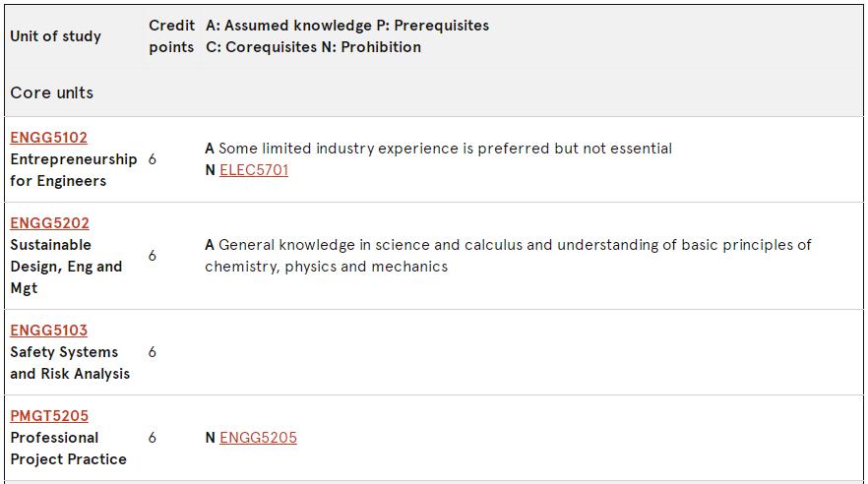Click the 'Professional Project Practice' title text

pyautogui.click(x=68, y=449)
